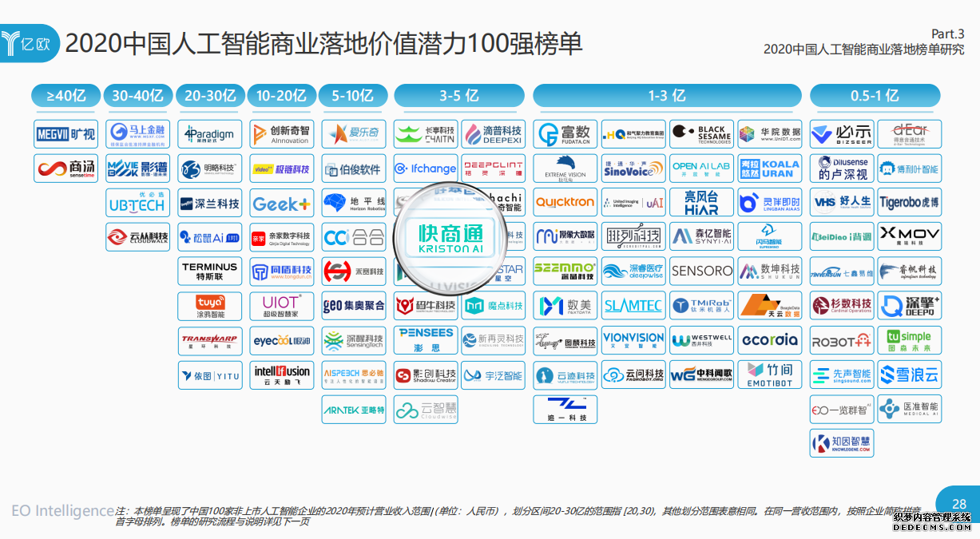Image resolution: width=980 pixels, height=539 pixels.
Task: Open the 4Paradigm logo tile
Action: 210,134
